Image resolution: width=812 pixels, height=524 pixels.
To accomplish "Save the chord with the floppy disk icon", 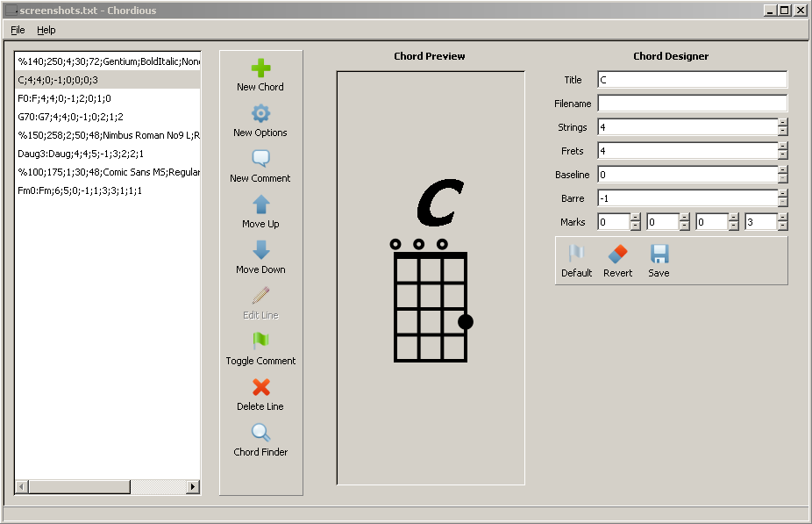I will coord(659,255).
